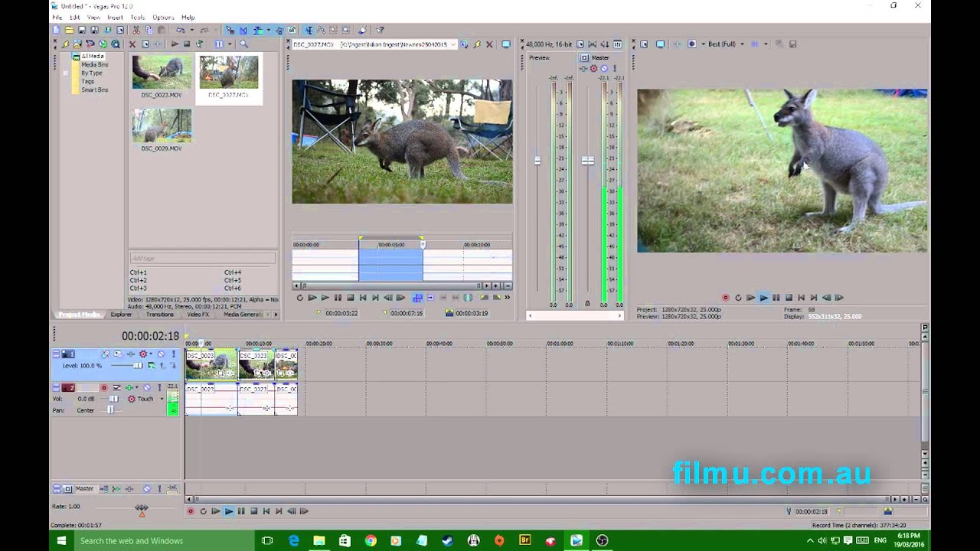Stop the trimmer playback

pos(351,298)
